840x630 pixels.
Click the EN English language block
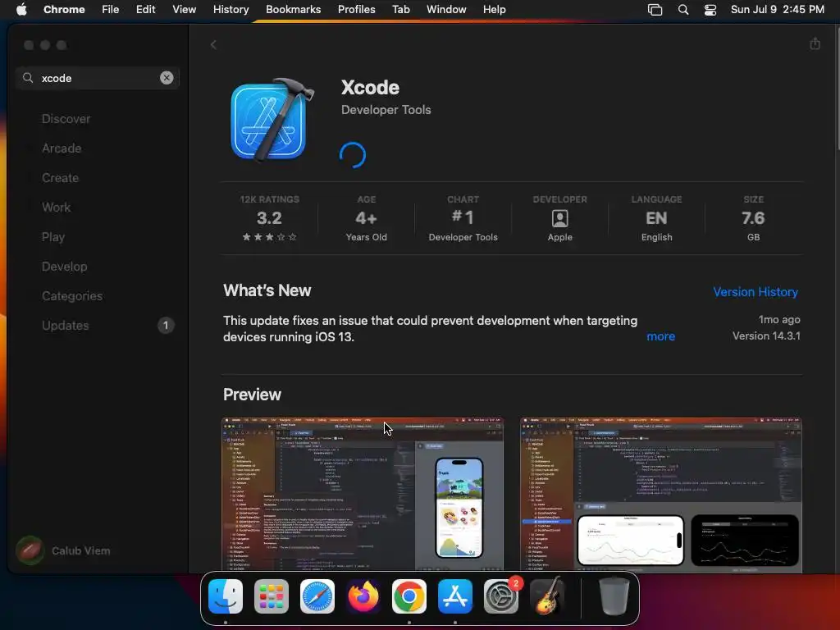(657, 218)
